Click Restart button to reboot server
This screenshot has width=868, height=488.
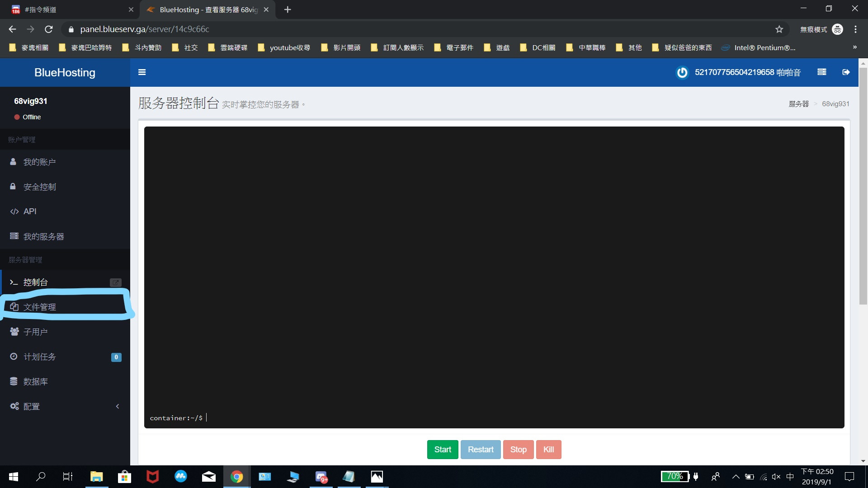pos(481,449)
